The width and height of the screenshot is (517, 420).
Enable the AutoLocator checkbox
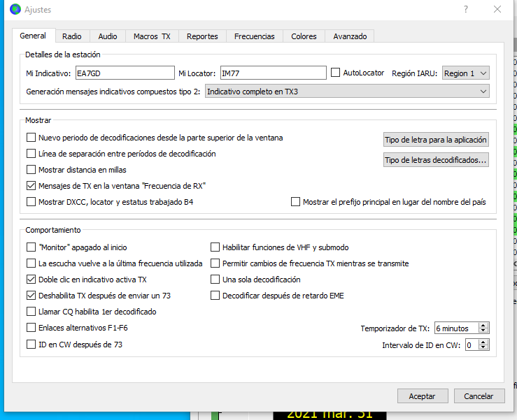[x=336, y=73]
